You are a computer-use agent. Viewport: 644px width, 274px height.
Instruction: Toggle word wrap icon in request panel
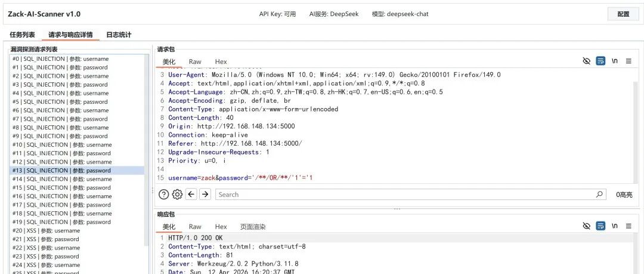click(x=600, y=61)
